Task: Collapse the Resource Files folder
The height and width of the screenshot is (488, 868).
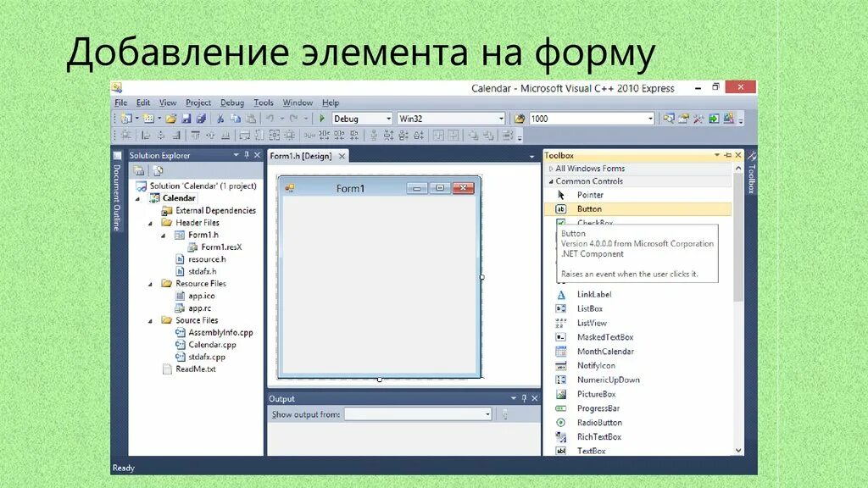Action: coord(151,284)
